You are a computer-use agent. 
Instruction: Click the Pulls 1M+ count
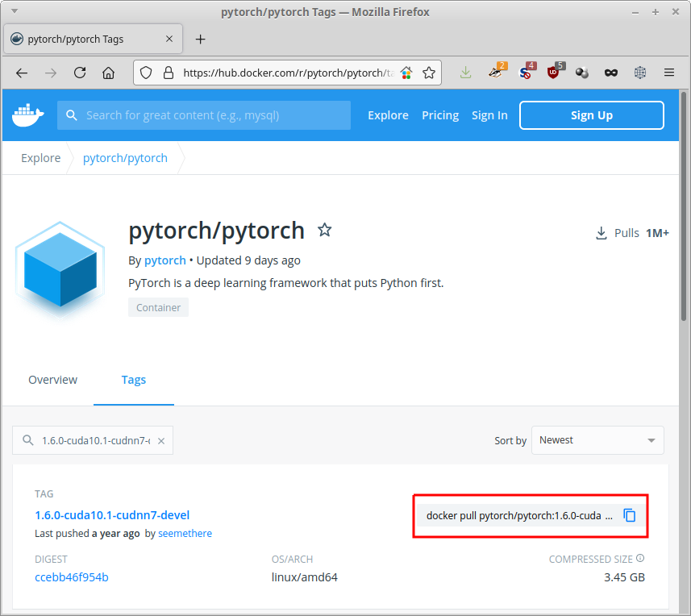pyautogui.click(x=632, y=233)
